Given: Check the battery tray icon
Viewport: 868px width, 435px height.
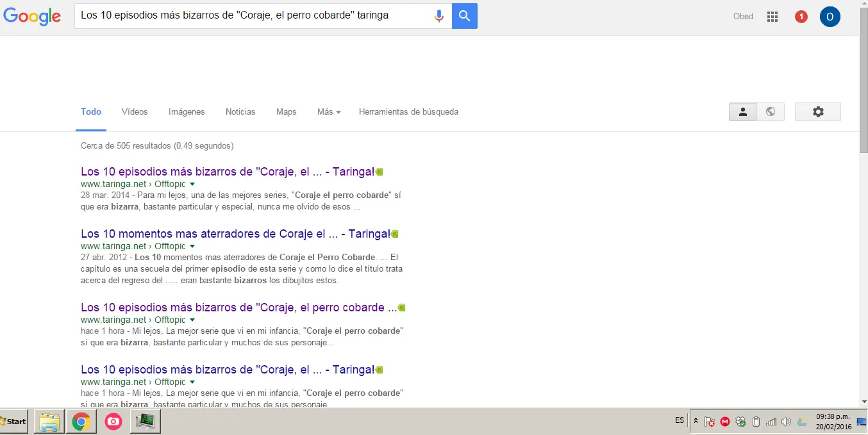Looking at the screenshot, I should [x=756, y=422].
